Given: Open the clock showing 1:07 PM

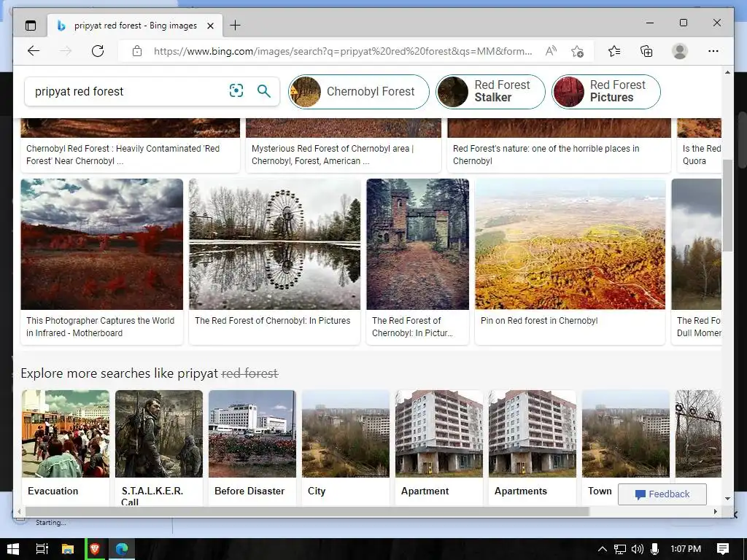Looking at the screenshot, I should coord(686,549).
